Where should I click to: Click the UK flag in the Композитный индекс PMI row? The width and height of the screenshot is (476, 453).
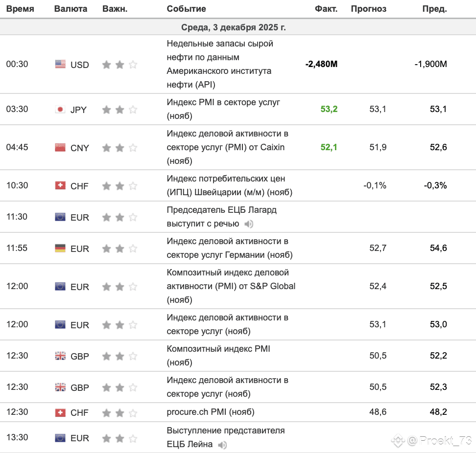tap(60, 356)
